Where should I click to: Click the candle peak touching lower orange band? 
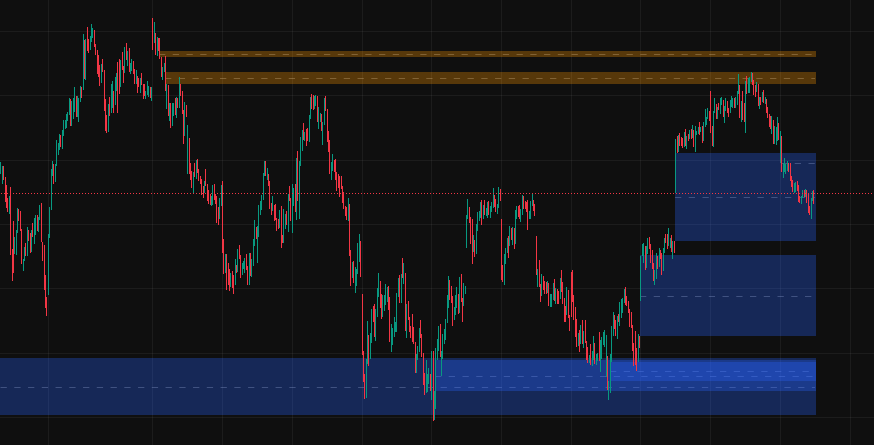pyautogui.click(x=751, y=77)
